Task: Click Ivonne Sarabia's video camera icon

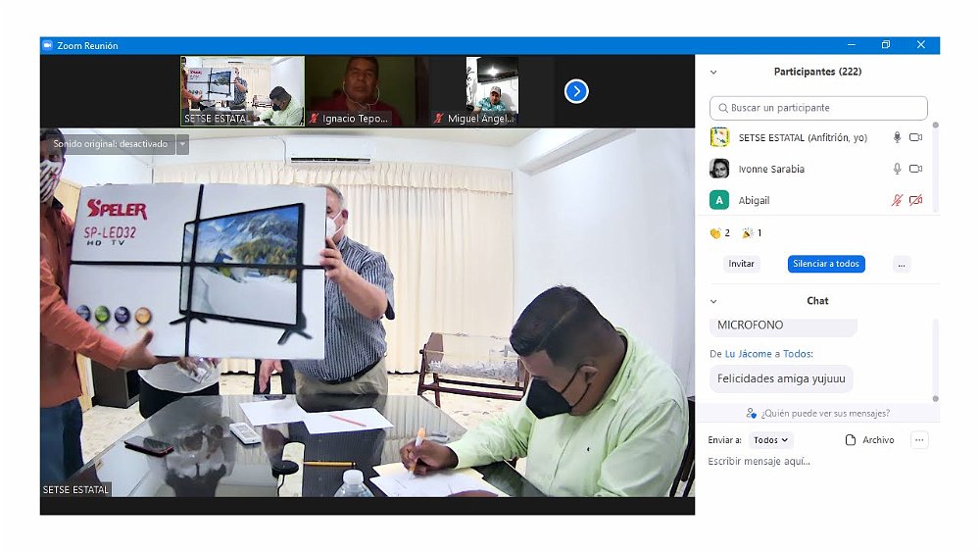Action: click(916, 169)
